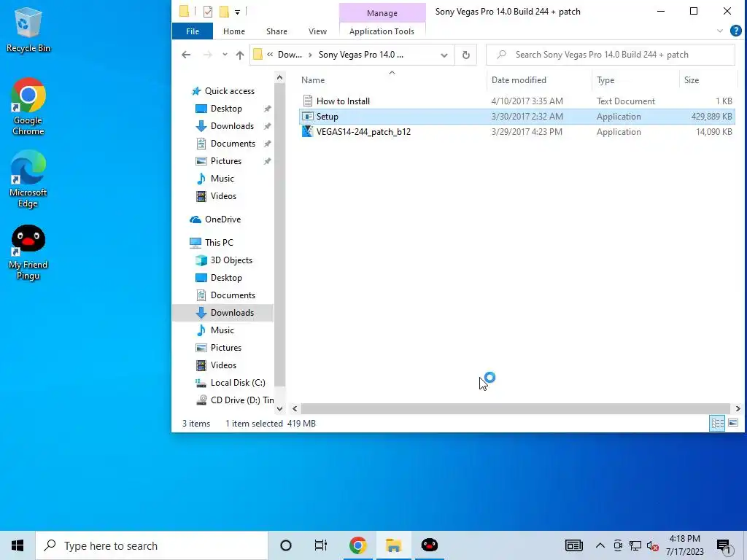Open Local Disk (C:) in navigation pane
The image size is (747, 560).
click(237, 383)
